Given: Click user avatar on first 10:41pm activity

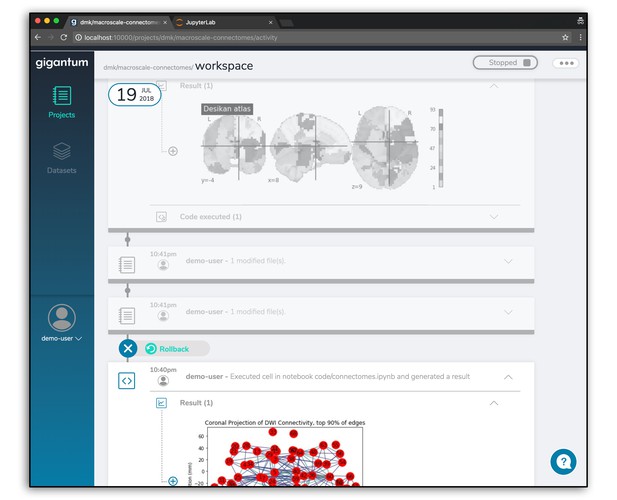Looking at the screenshot, I should 163,265.
